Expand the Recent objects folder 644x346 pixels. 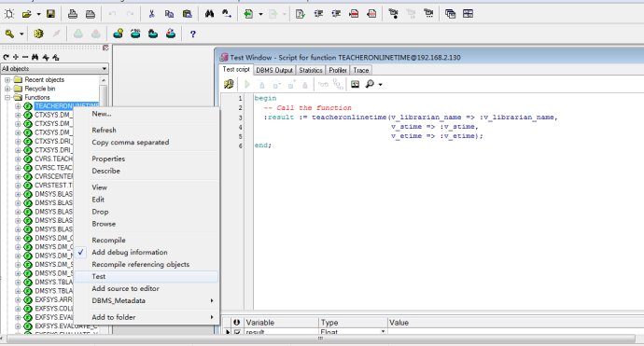pos(7,79)
